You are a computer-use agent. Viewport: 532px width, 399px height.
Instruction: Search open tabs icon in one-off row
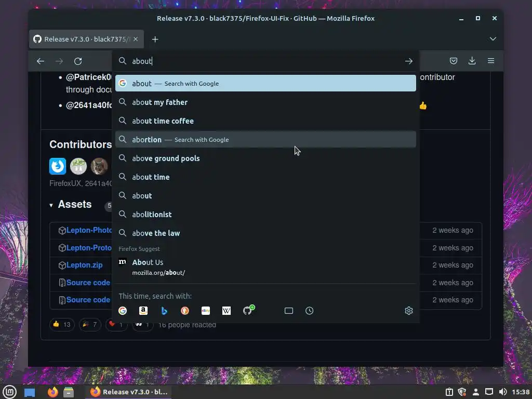[289, 311]
